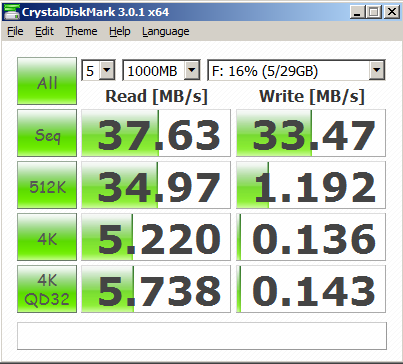
Task: Open the Help menu
Action: click(120, 31)
